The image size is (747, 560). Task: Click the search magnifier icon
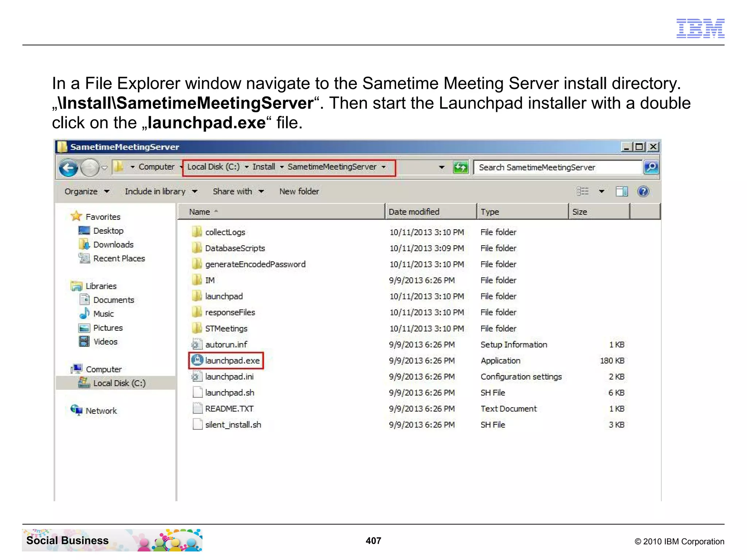tap(651, 167)
